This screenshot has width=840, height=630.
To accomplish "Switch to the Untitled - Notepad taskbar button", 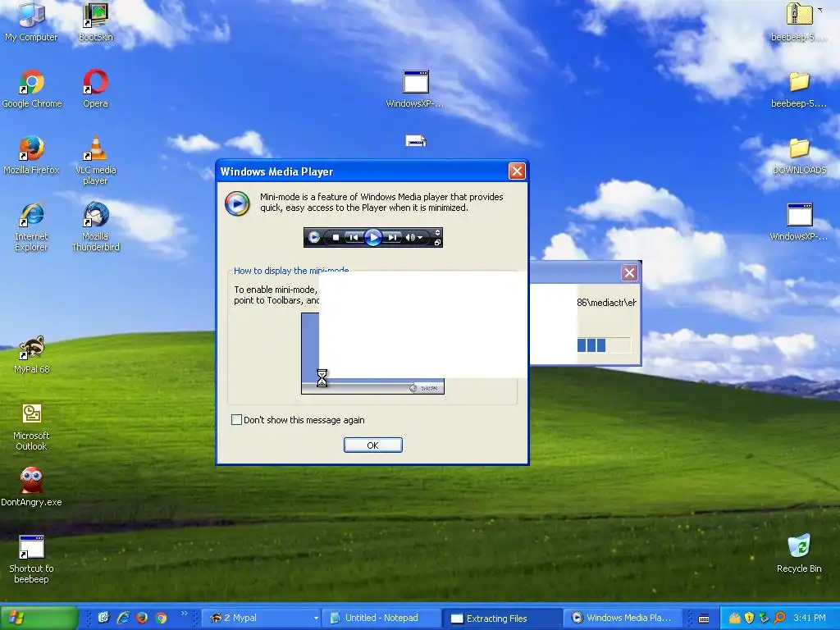I will coord(382,619).
